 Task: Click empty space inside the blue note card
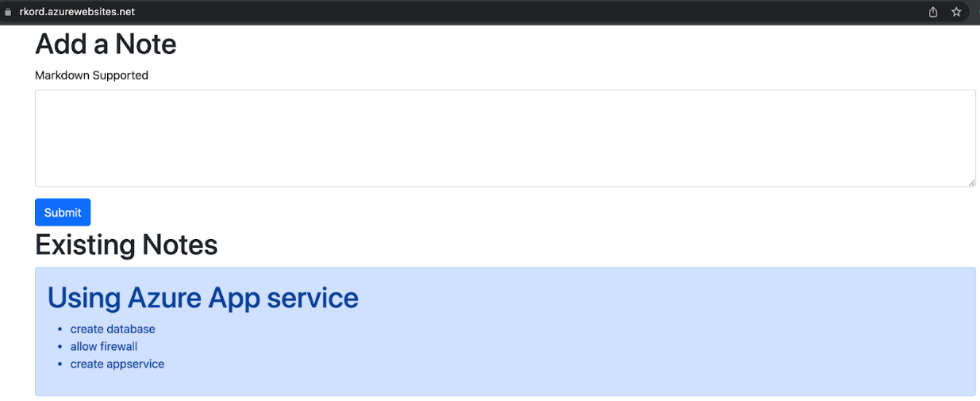635,349
